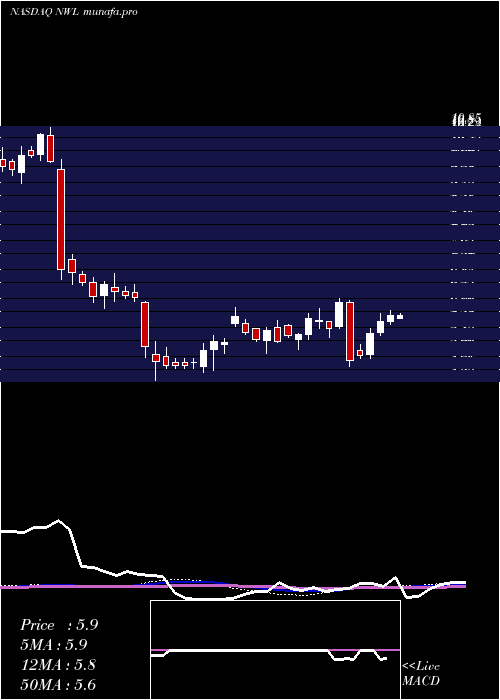The image size is (500, 700).
Task: Click the last white candlestick on the right
Action: 400,317
